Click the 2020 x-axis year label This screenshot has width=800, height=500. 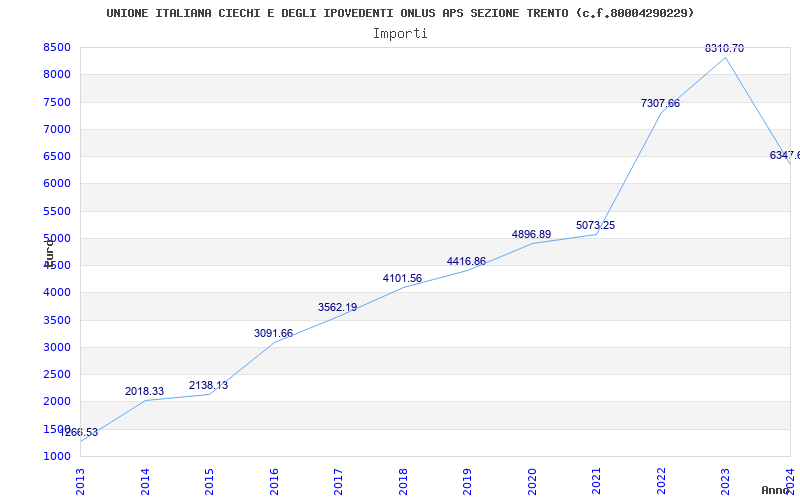click(x=532, y=481)
